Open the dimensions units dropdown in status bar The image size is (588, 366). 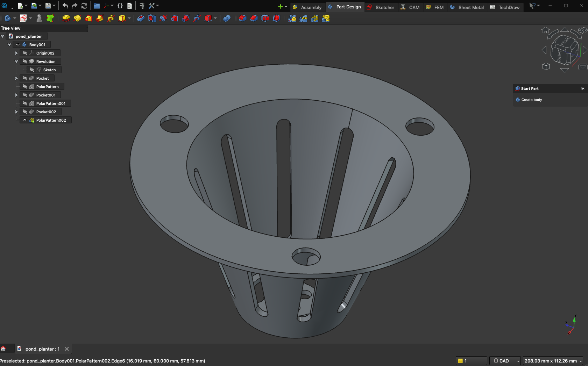point(553,361)
